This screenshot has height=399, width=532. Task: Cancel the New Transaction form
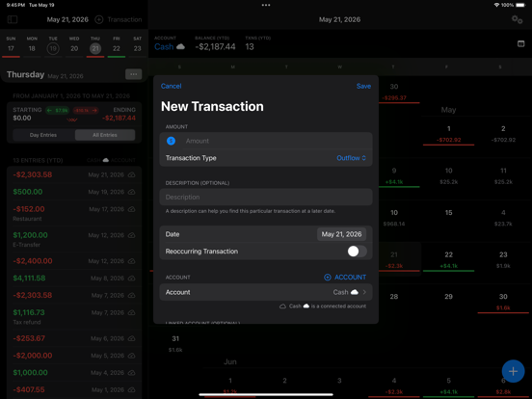click(171, 86)
